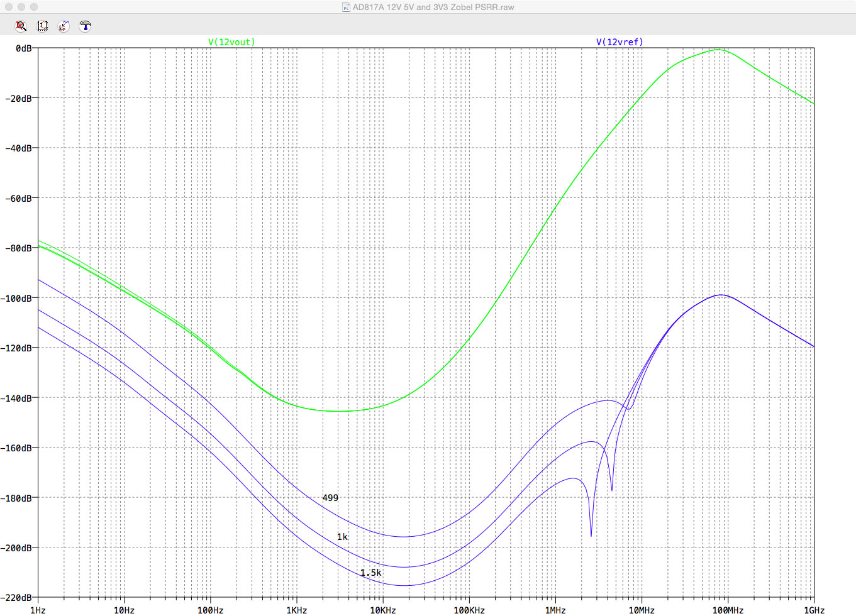Click the 10MHz frequency axis label
The image size is (856, 616).
[x=642, y=610]
